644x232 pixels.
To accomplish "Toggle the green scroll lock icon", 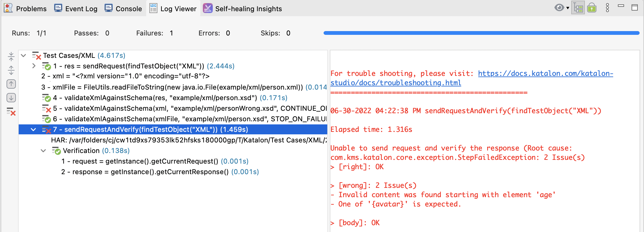I will 592,8.
